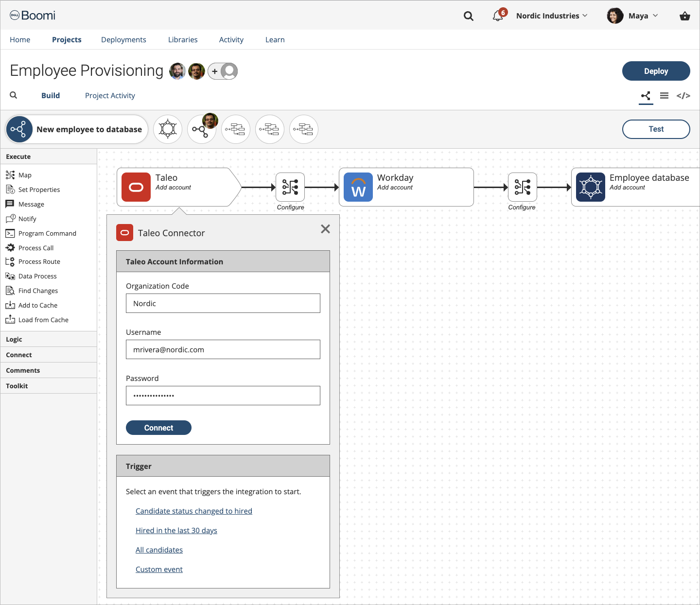Image resolution: width=700 pixels, height=605 pixels.
Task: Click Test button
Action: (x=656, y=129)
